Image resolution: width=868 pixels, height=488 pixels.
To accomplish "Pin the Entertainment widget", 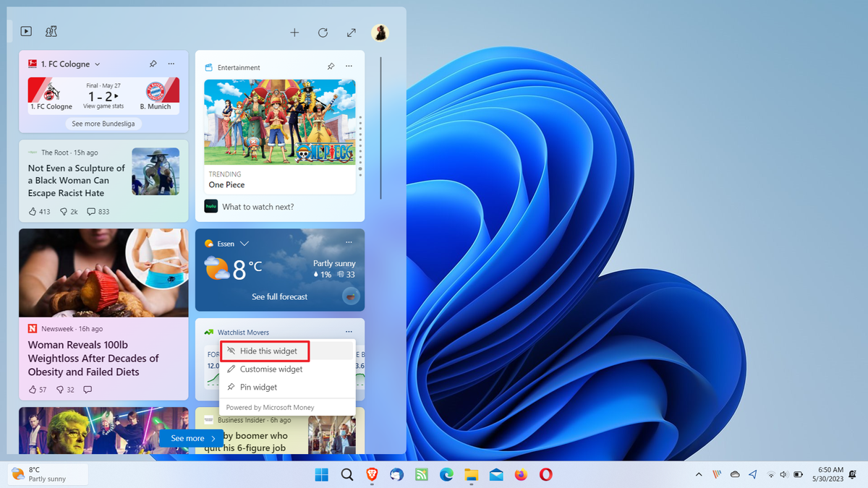I will pos(331,66).
